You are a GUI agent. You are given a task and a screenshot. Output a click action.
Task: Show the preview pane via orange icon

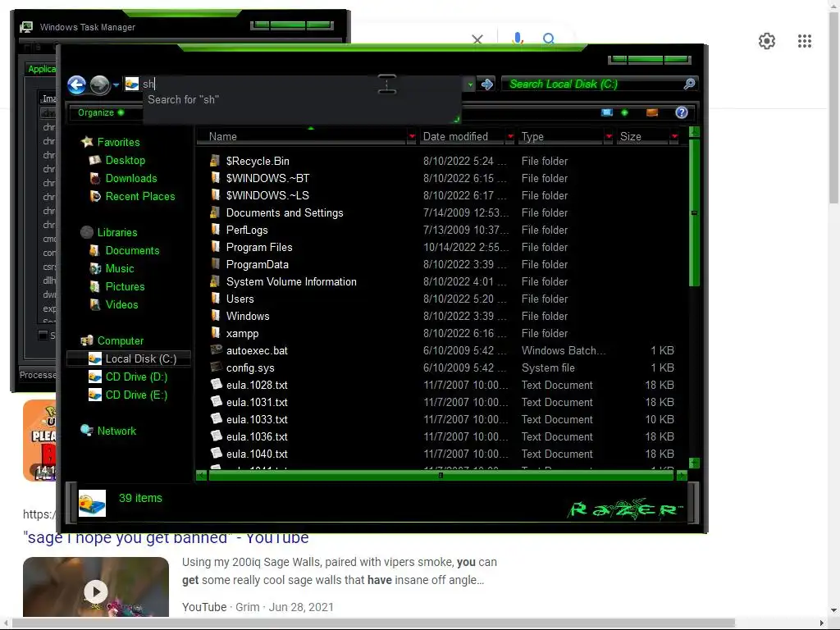[652, 112]
